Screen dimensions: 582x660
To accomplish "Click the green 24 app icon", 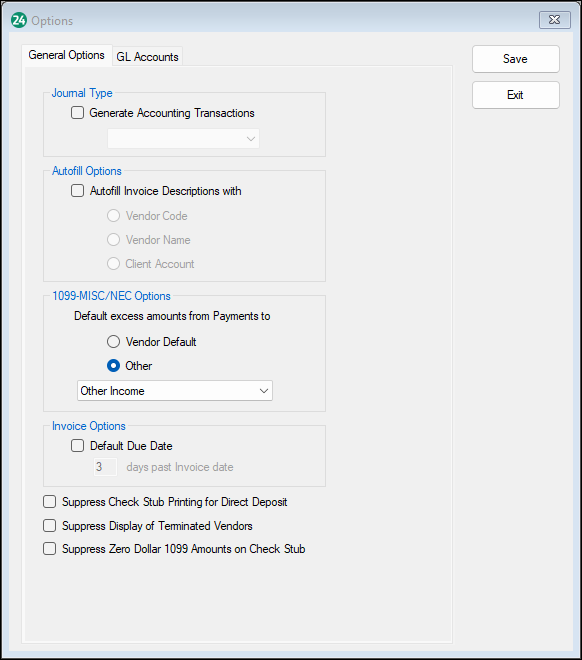I will click(x=19, y=20).
